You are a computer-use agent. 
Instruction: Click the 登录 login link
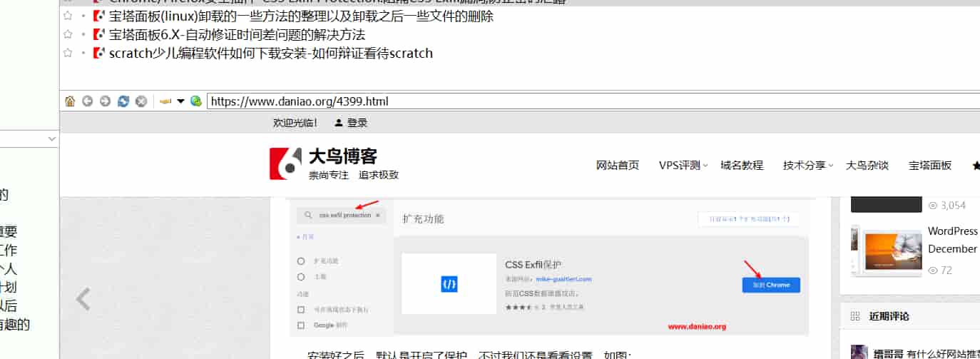click(357, 123)
